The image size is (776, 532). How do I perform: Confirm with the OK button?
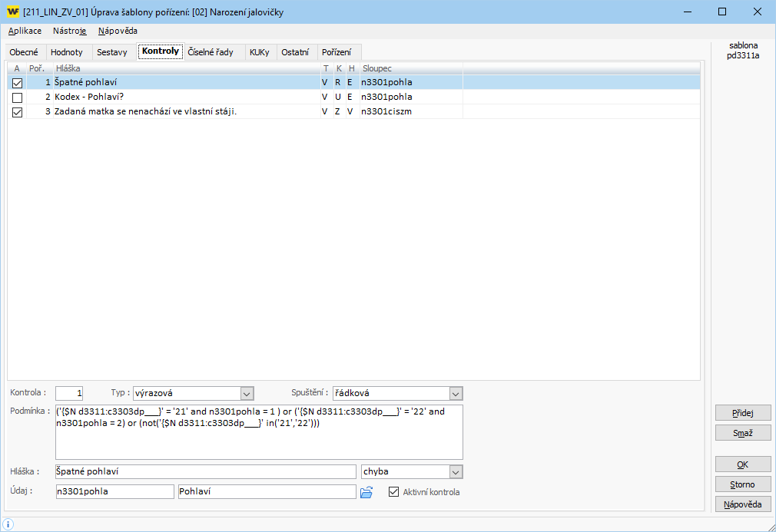point(743,464)
